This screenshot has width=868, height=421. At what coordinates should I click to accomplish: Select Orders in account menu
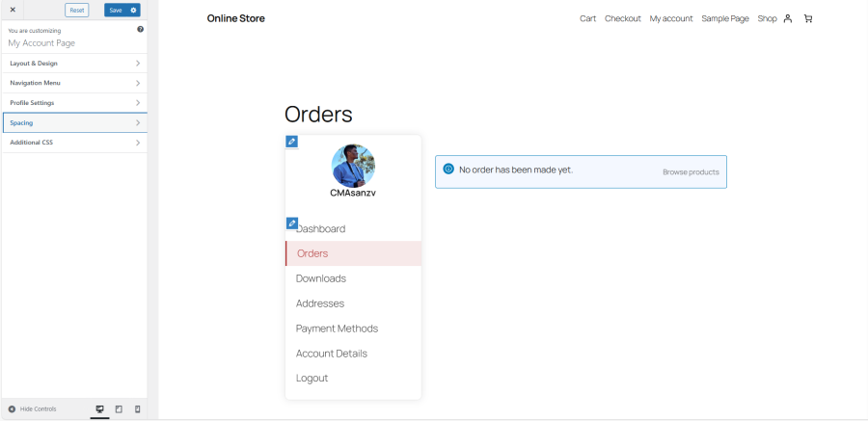click(x=353, y=253)
